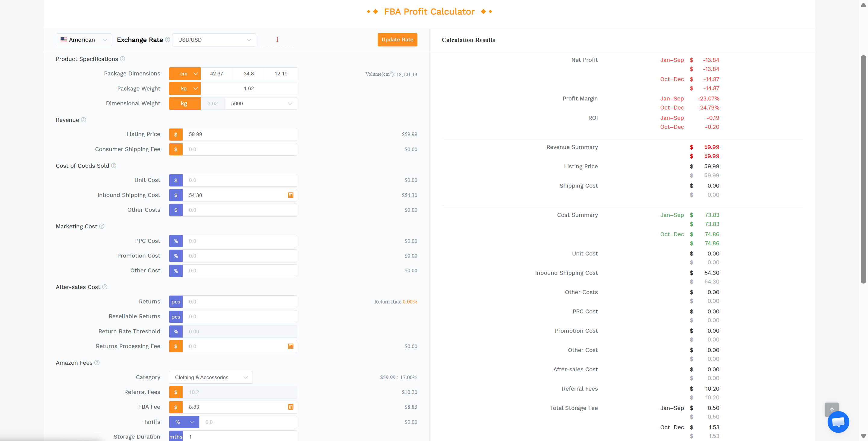View help for Cost of Goods Sold
The image size is (868, 441).
(114, 166)
